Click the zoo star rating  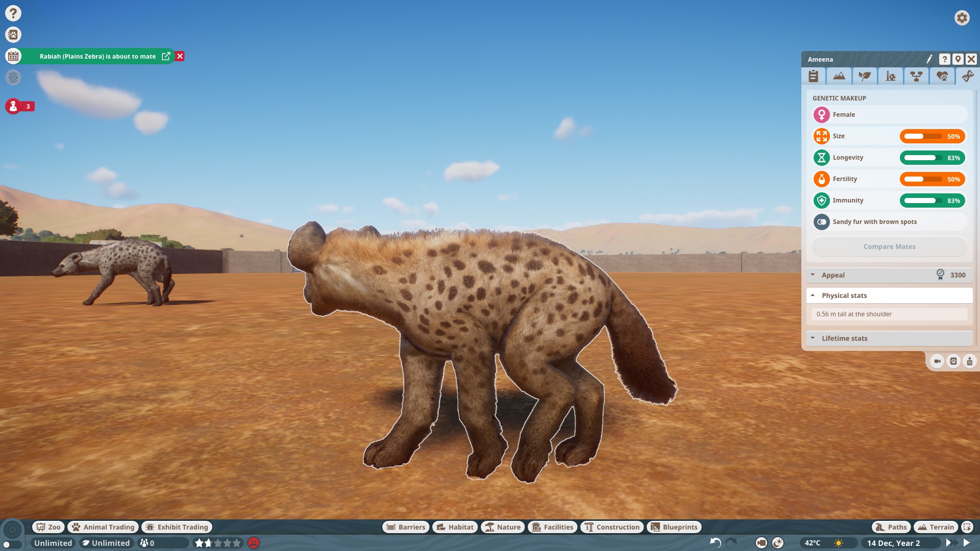point(218,543)
